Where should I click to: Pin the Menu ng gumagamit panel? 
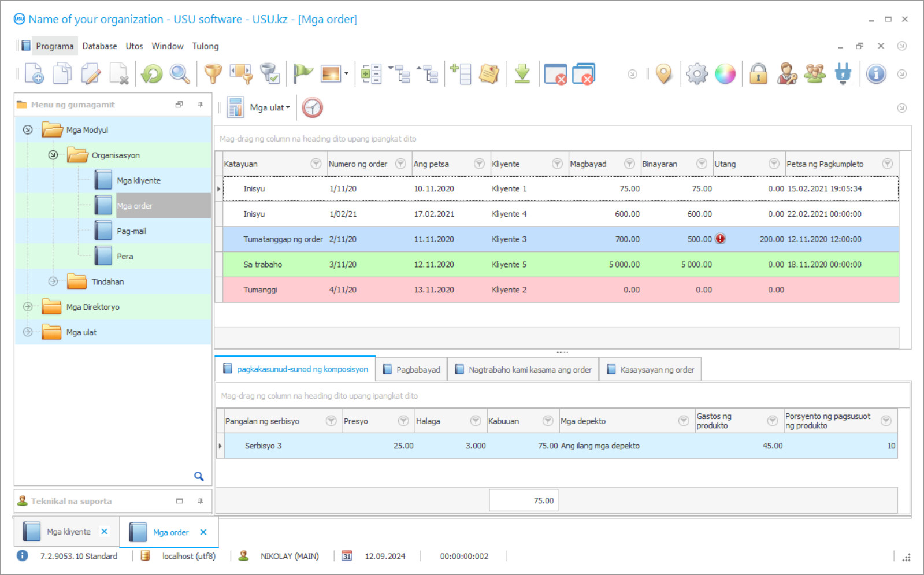click(201, 105)
